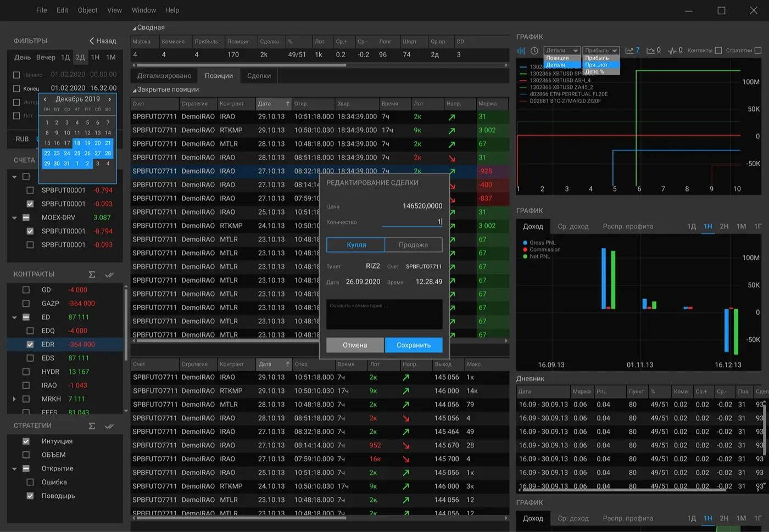Click the sigma sum icon in Стратегии header
The width and height of the screenshot is (769, 532).
click(x=92, y=426)
